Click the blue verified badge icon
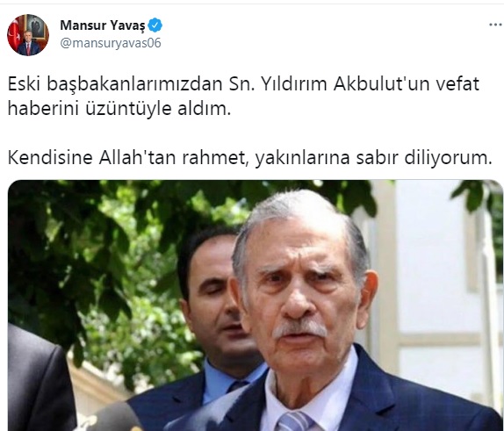Image resolution: width=504 pixels, height=431 pixels. [155, 25]
